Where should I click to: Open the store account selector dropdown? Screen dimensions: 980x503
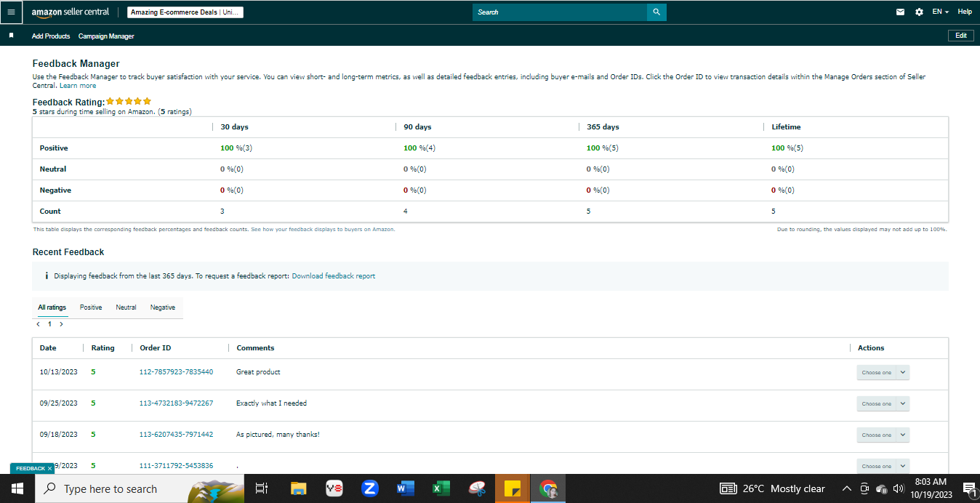tap(185, 12)
